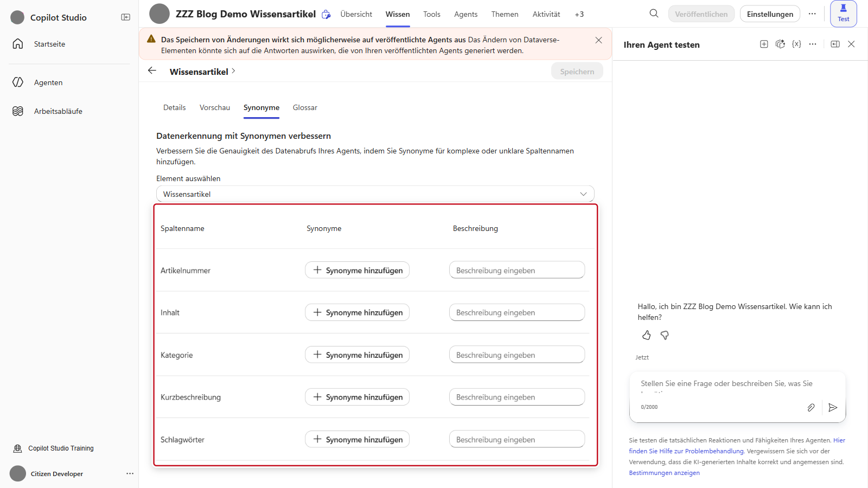Open the variables icon in test pane
Image resolution: width=868 pixels, height=488 pixels.
tap(796, 44)
